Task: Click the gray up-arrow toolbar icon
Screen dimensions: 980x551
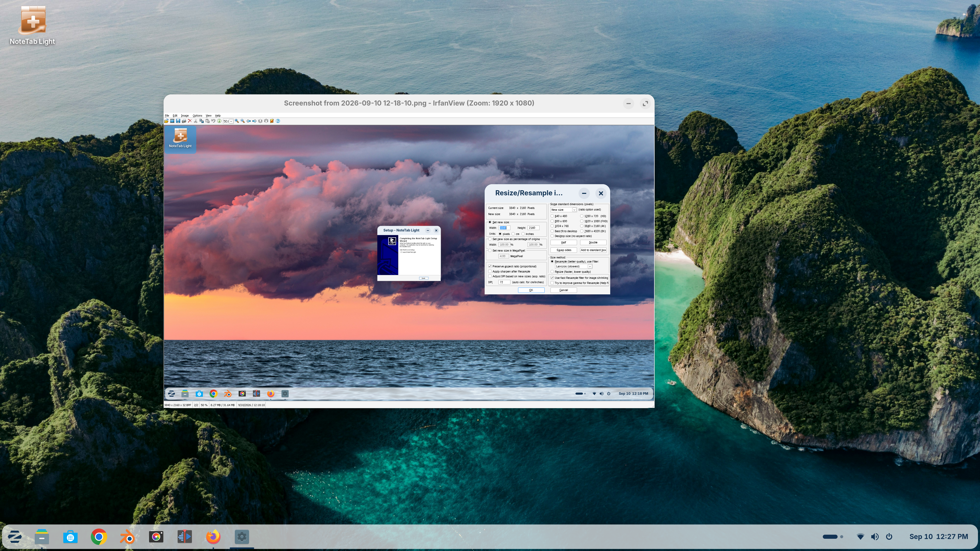Action: click(x=261, y=121)
